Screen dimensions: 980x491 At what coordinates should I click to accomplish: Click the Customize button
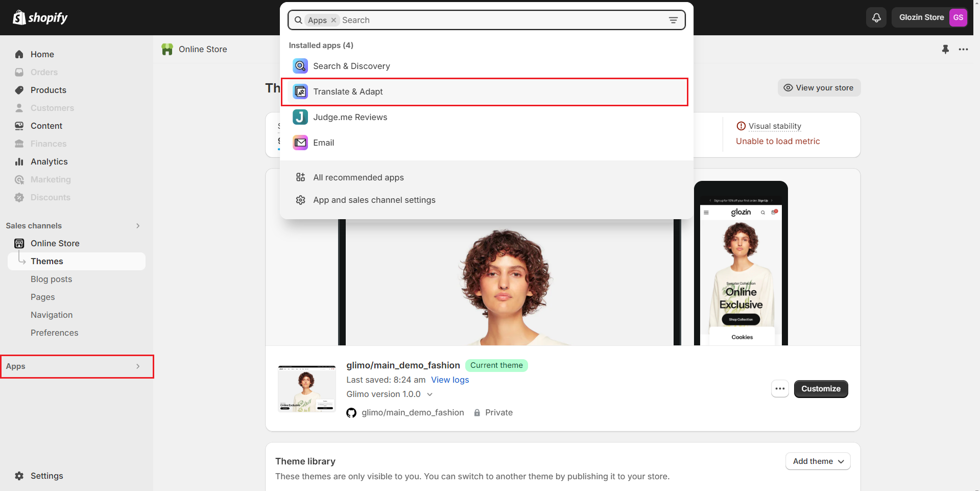tap(820, 389)
